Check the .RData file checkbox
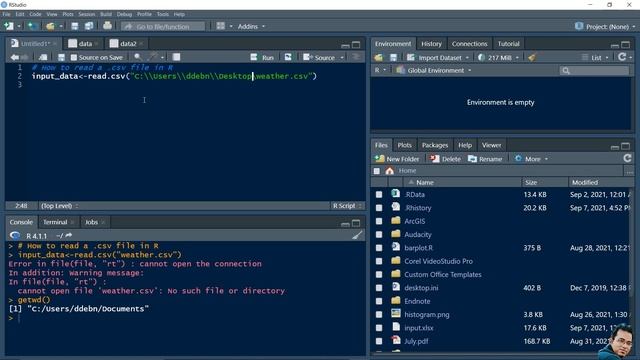Image resolution: width=640 pixels, height=360 pixels. [379, 195]
